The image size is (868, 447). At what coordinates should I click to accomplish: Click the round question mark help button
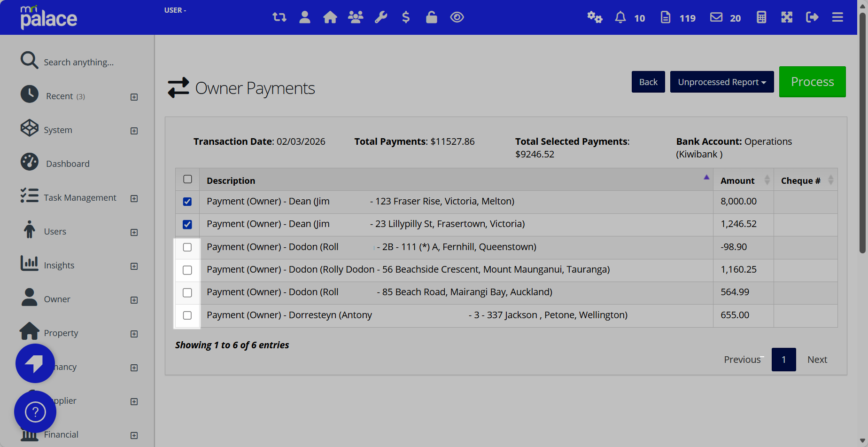point(35,412)
